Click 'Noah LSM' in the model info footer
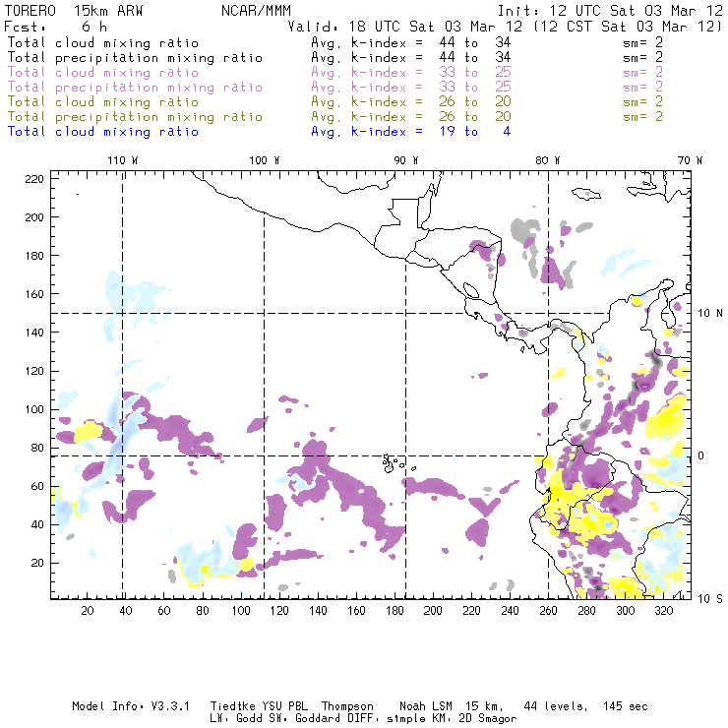 pos(426,706)
